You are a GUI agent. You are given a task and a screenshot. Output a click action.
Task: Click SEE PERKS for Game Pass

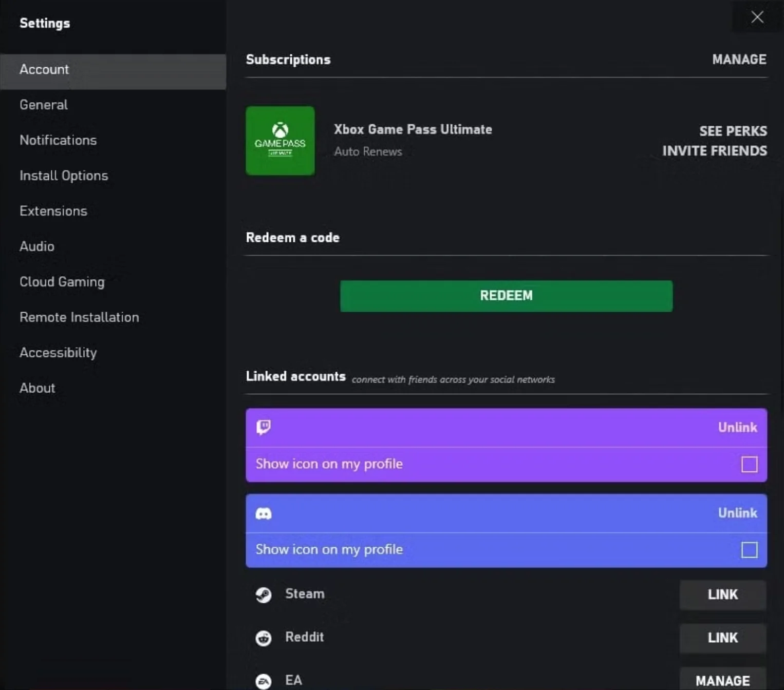click(x=733, y=131)
